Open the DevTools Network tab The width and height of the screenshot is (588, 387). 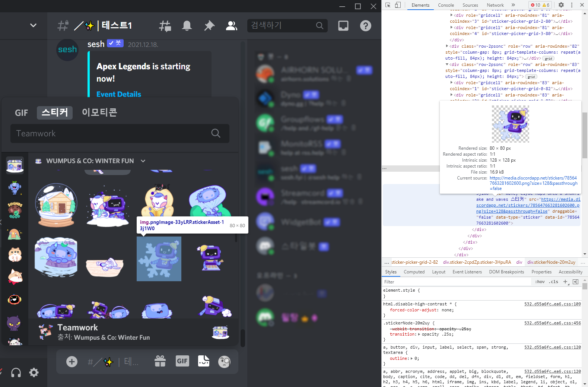point(495,5)
